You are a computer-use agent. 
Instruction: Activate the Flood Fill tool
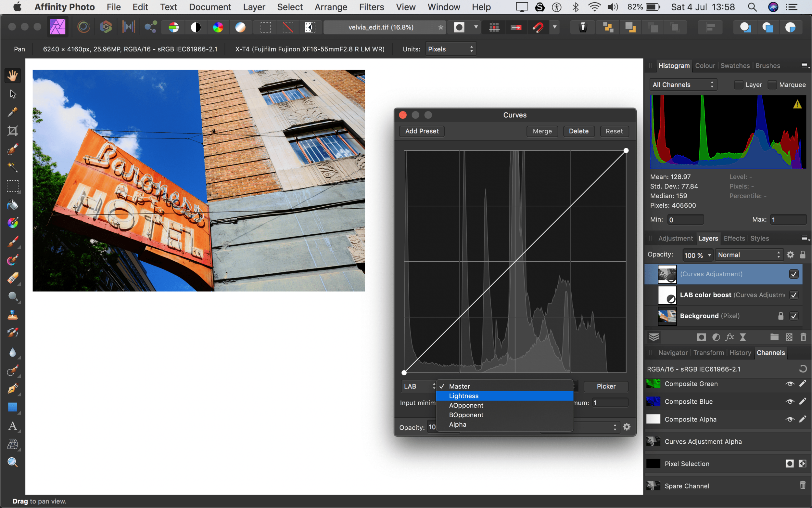click(x=12, y=205)
